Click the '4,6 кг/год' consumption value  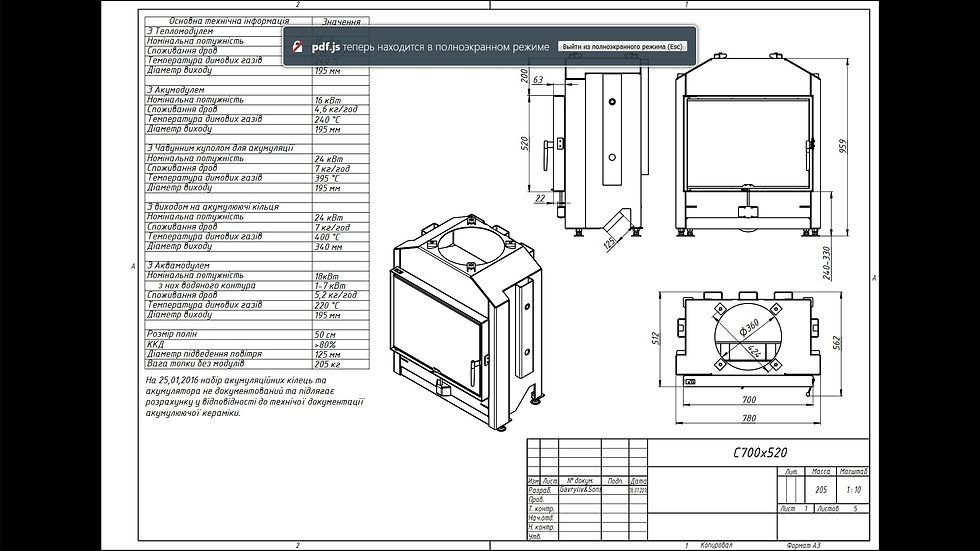click(x=336, y=109)
